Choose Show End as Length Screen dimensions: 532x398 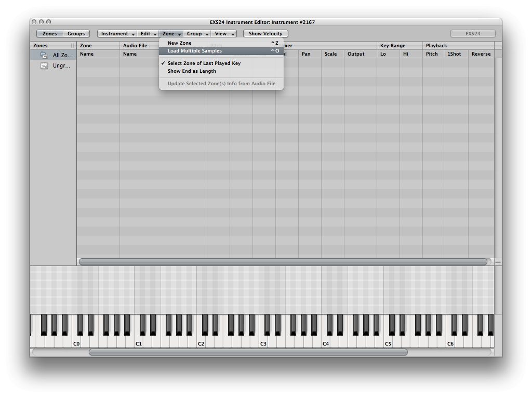point(221,71)
